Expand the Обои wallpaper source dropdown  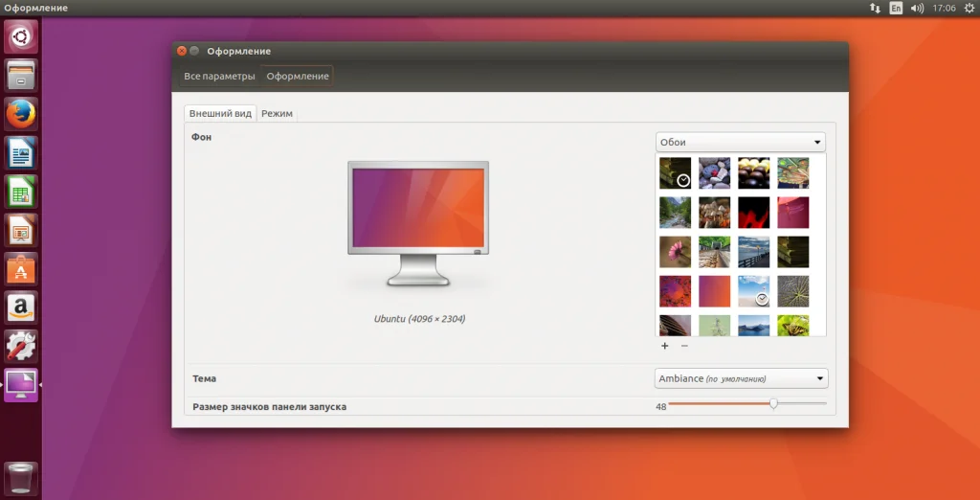pos(741,142)
